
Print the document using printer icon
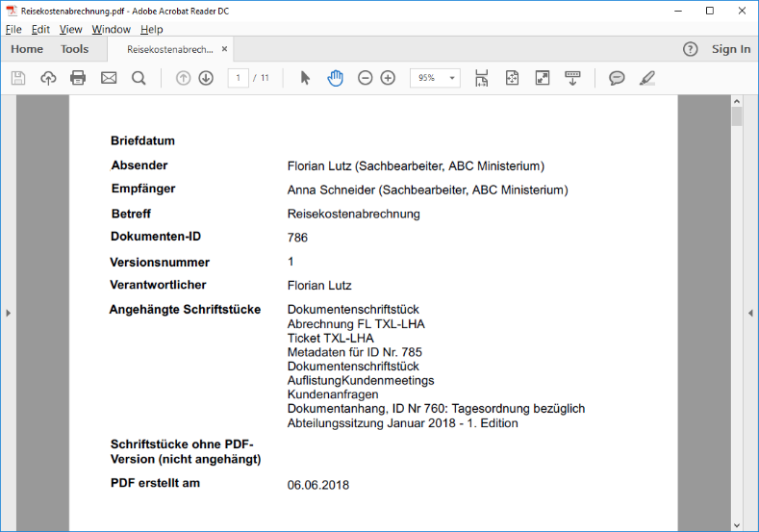click(x=78, y=78)
